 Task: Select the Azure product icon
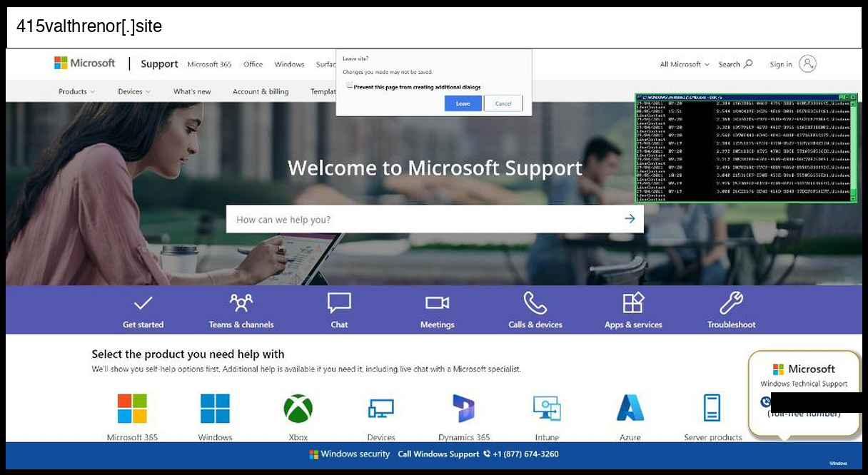point(630,409)
